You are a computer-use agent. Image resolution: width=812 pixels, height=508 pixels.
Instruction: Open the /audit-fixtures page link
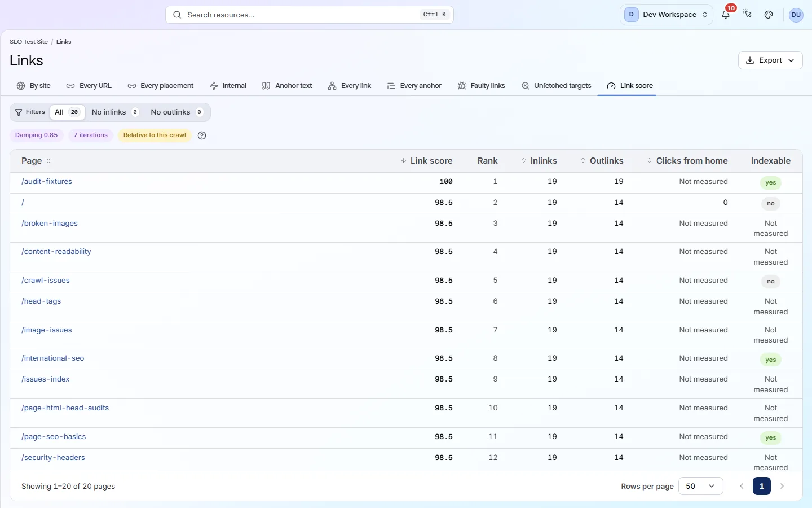[47, 182]
